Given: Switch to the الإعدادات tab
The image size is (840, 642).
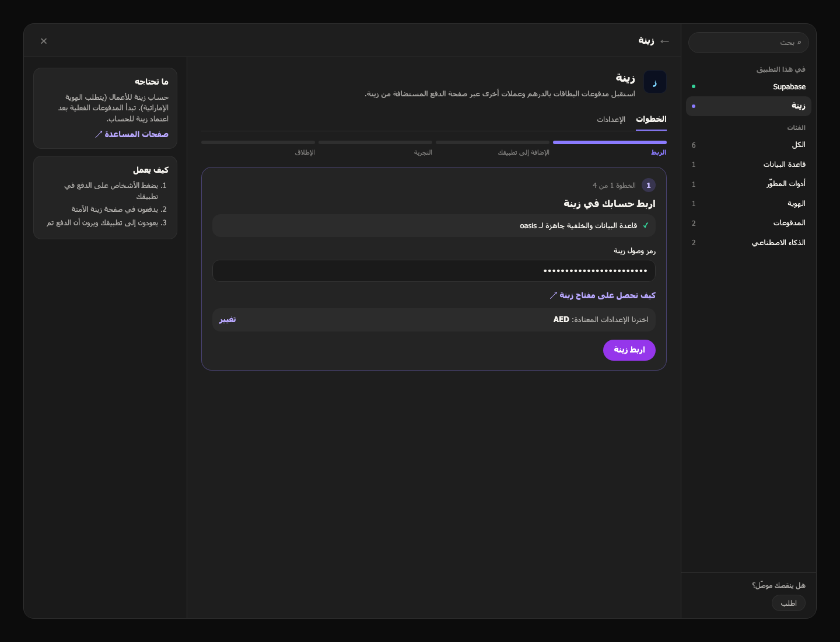Looking at the screenshot, I should pyautogui.click(x=611, y=119).
